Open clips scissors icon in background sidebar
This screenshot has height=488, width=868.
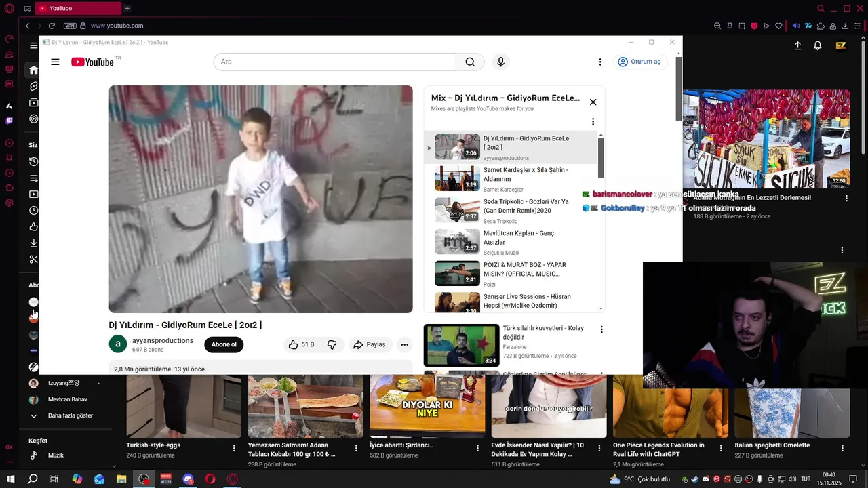pyautogui.click(x=33, y=259)
